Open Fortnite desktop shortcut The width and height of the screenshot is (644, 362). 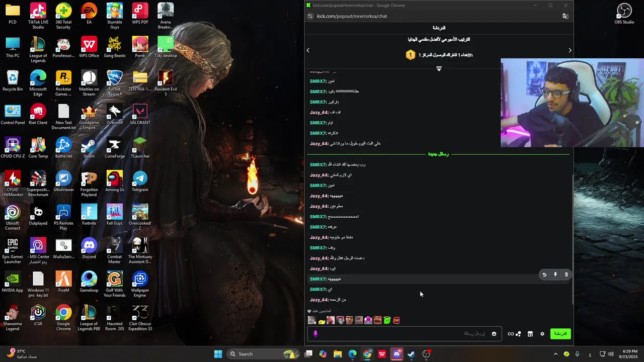[89, 215]
